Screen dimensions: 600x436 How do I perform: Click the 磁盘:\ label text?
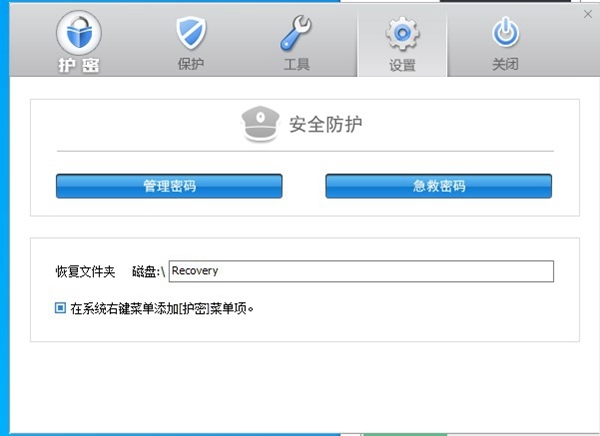[148, 271]
